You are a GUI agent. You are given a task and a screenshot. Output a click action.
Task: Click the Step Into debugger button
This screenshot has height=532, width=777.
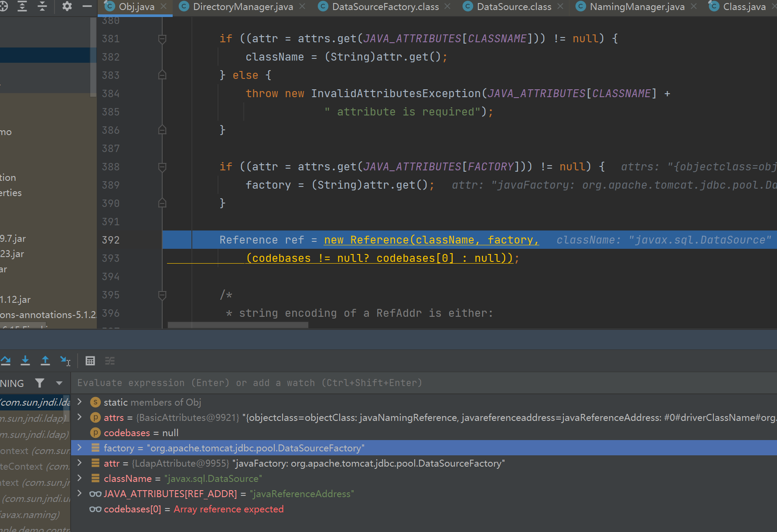pyautogui.click(x=25, y=360)
